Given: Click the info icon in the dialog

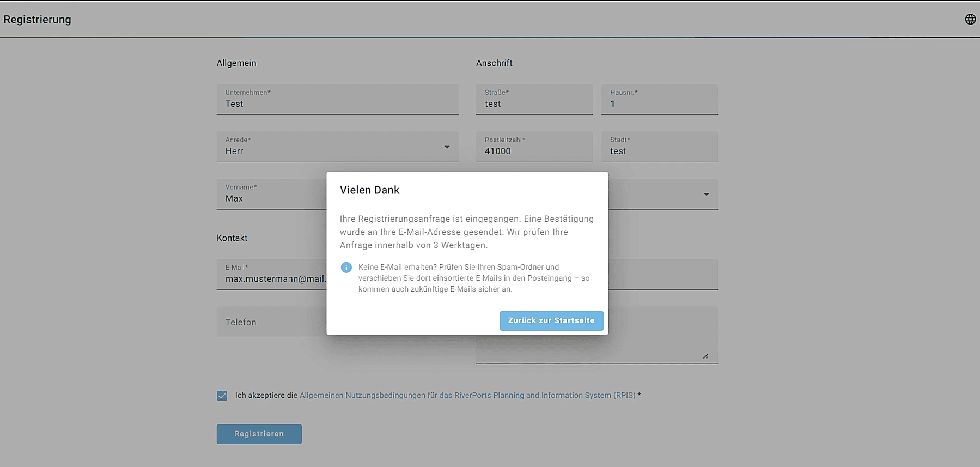Looking at the screenshot, I should [x=346, y=268].
